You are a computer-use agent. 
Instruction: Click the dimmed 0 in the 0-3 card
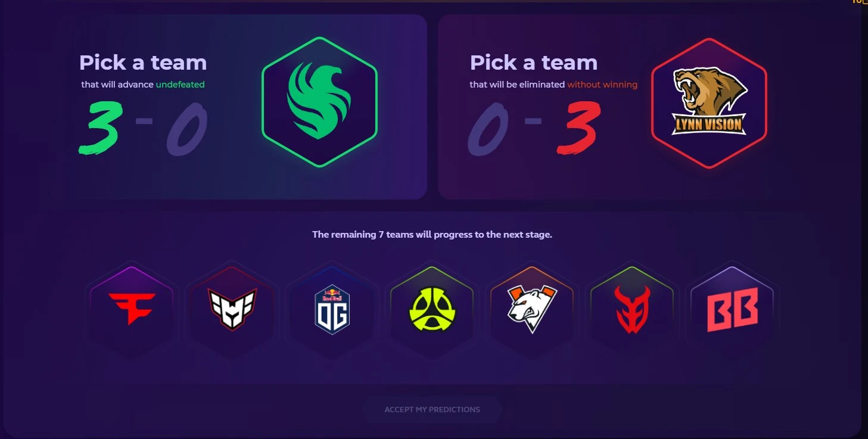488,129
